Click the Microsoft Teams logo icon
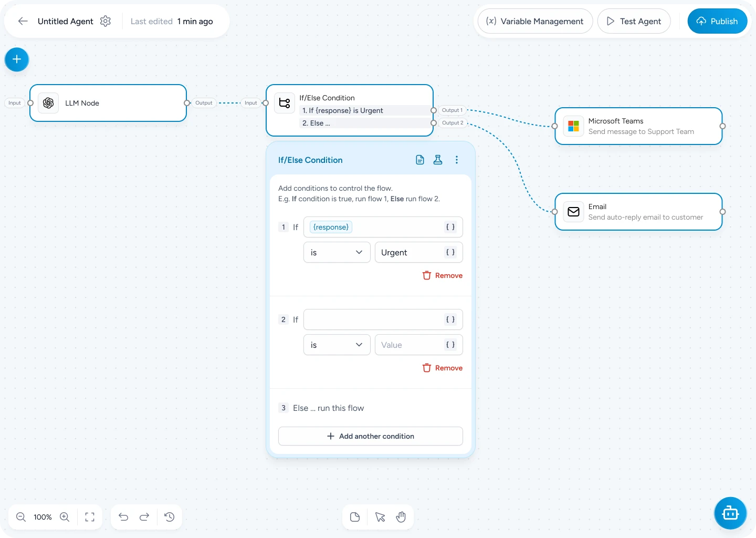Screen dimensions: 756x538 (573, 126)
